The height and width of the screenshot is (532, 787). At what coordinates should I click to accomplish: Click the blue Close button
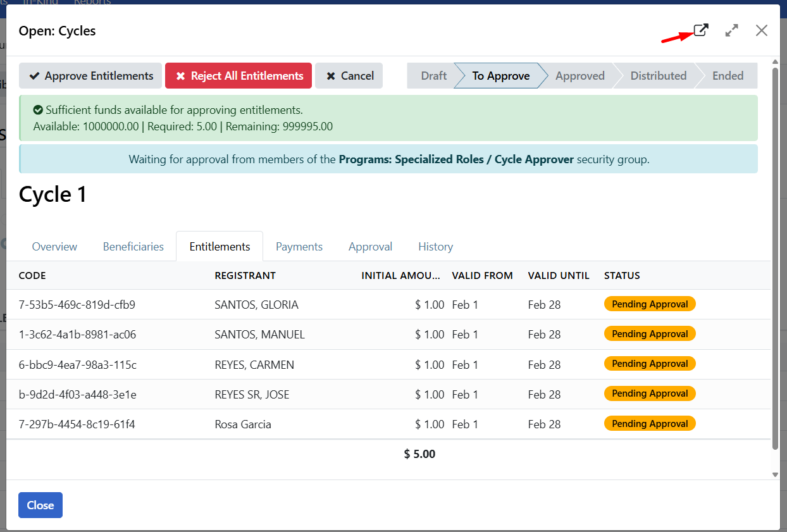tap(40, 505)
